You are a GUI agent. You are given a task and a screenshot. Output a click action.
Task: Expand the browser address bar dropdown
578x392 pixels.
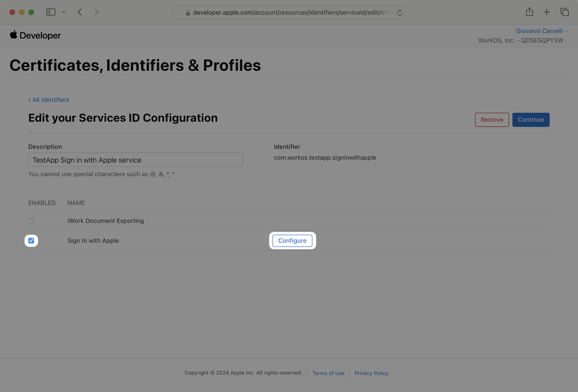tap(64, 12)
